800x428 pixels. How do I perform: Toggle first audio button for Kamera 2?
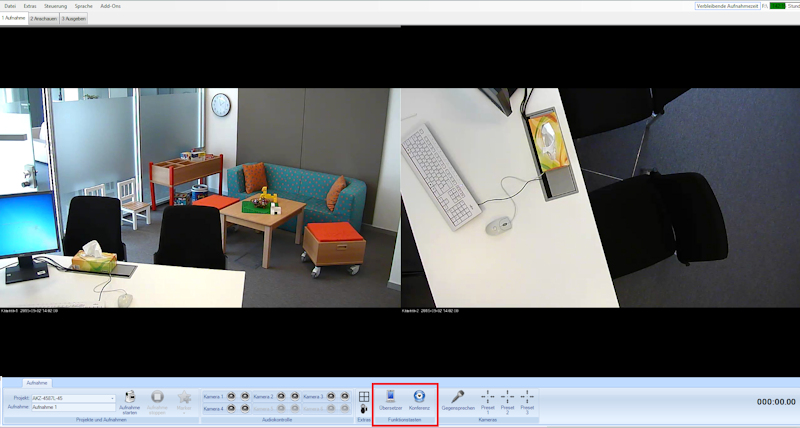[x=281, y=397]
